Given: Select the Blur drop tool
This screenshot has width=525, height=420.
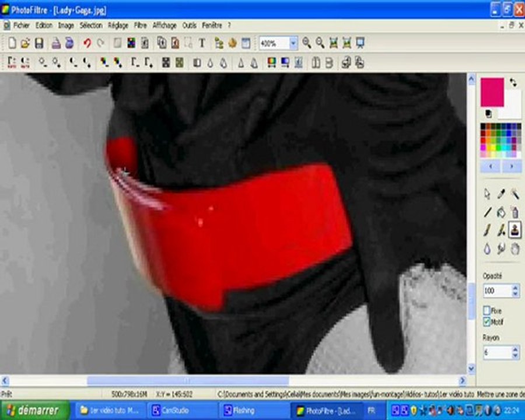Looking at the screenshot, I should point(488,249).
